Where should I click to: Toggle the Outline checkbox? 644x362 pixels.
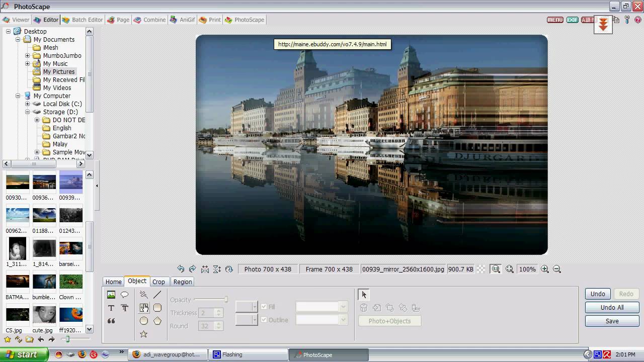(264, 320)
